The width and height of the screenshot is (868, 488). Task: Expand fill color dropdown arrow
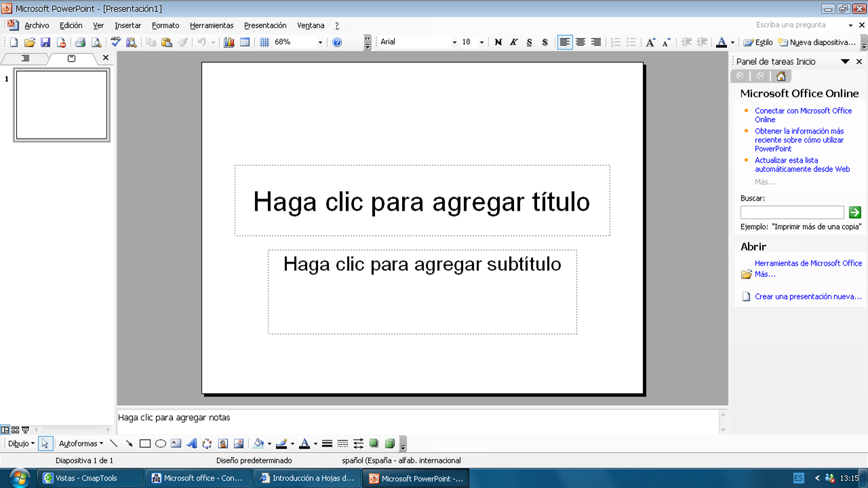[x=269, y=444]
